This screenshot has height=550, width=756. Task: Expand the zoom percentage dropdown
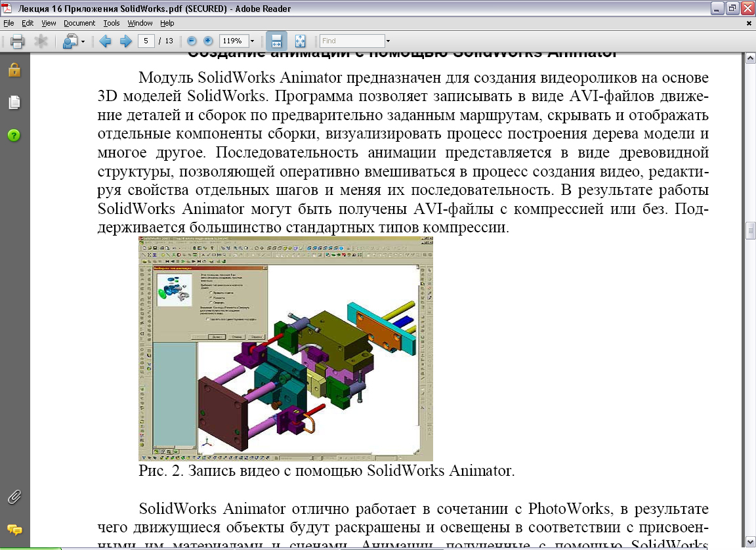point(252,41)
